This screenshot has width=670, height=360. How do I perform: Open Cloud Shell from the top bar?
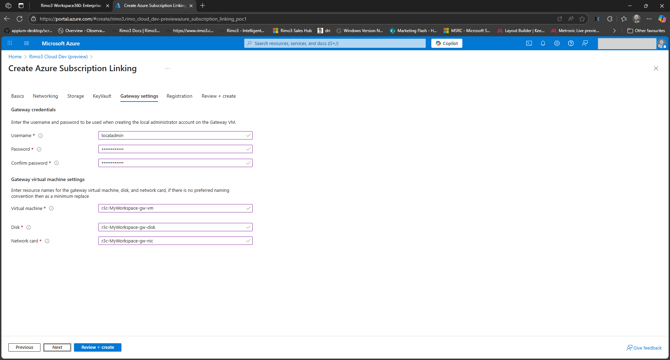pyautogui.click(x=529, y=43)
